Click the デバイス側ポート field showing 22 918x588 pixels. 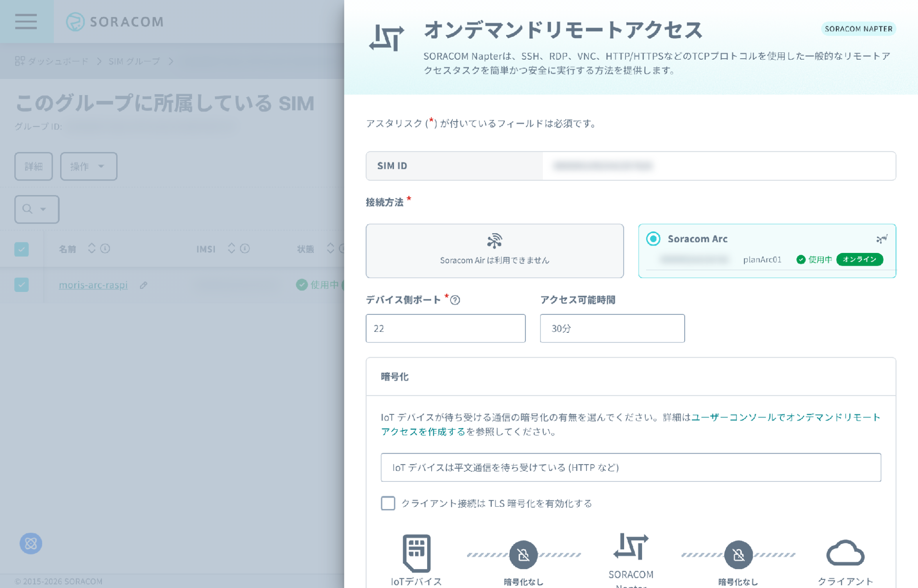[x=445, y=328]
